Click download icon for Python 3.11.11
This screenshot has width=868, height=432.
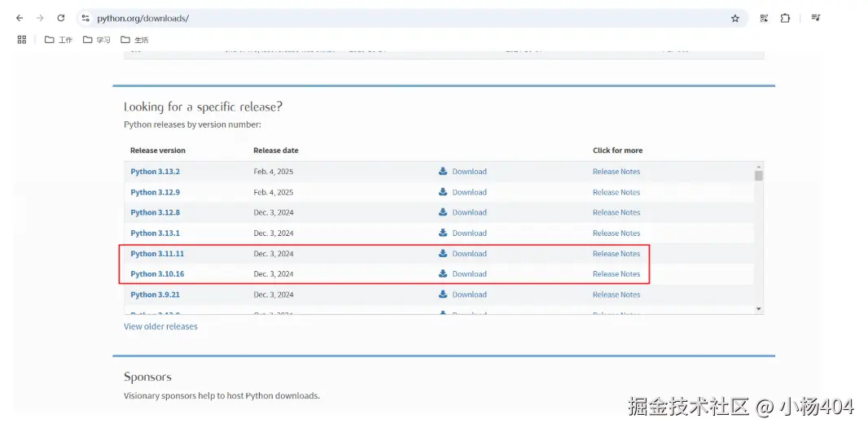pos(443,253)
